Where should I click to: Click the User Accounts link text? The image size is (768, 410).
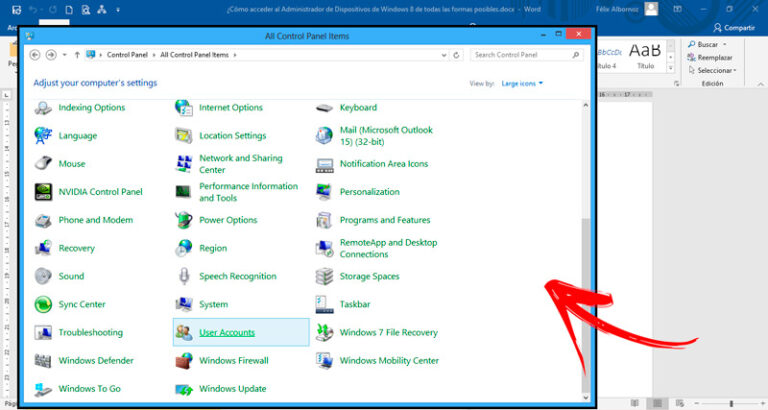[227, 333]
